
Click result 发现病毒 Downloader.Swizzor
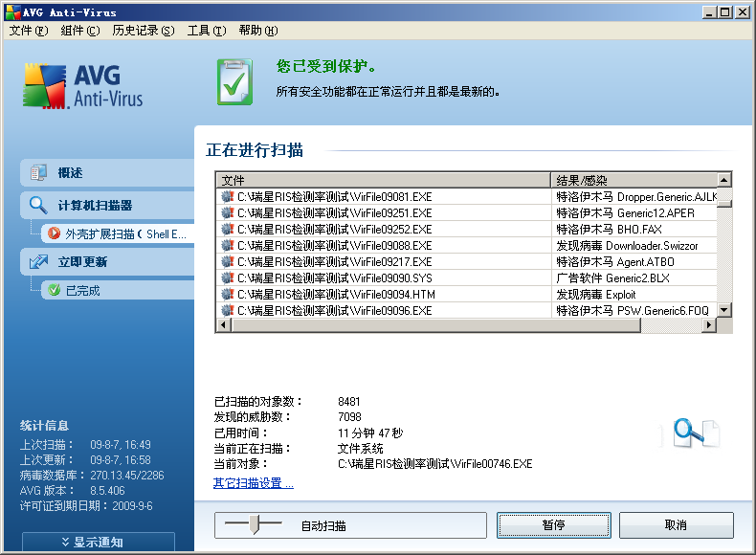coord(627,245)
